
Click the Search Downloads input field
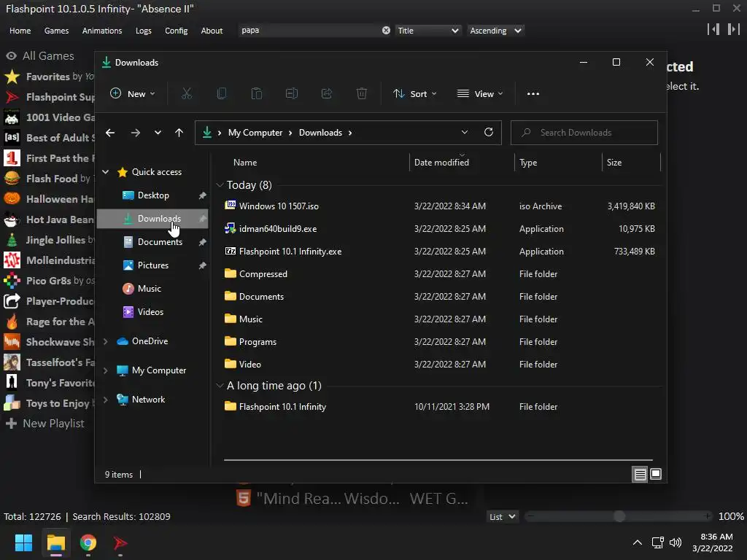pyautogui.click(x=584, y=133)
